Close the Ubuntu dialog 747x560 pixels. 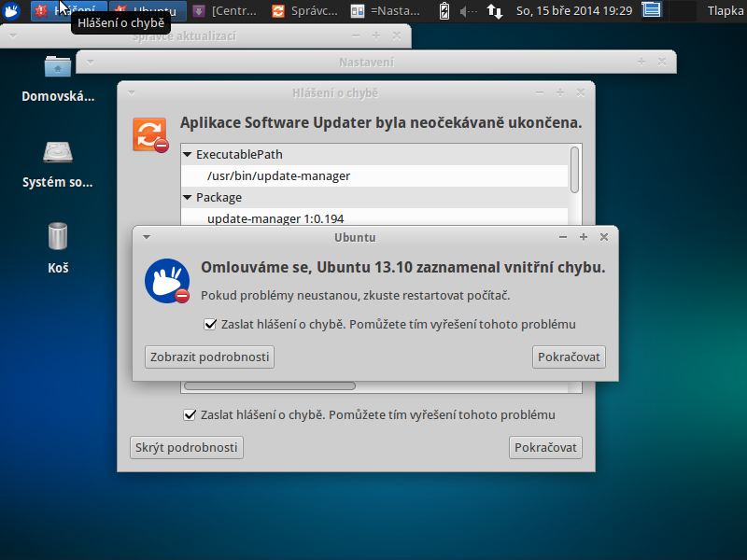604,237
